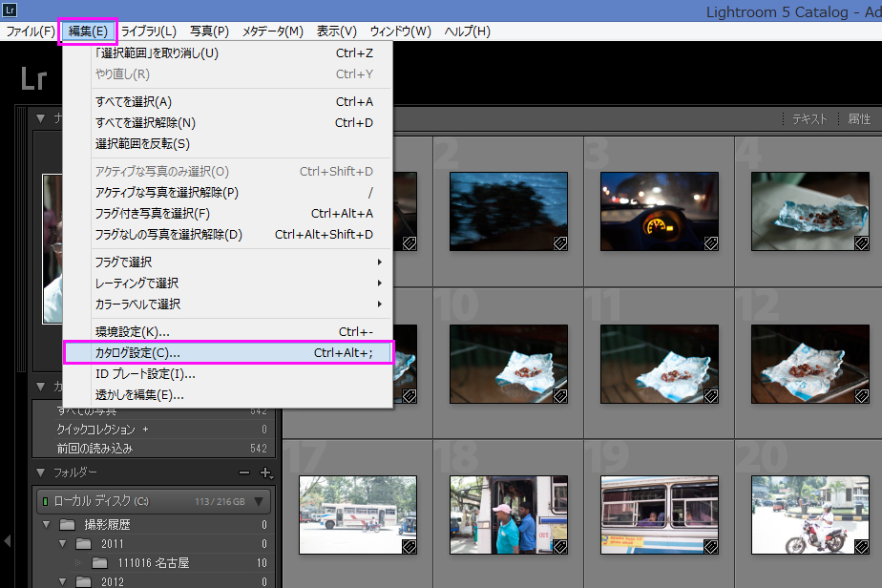Choose フラグなしの写真を選択解除(D) menu entry

click(228, 235)
